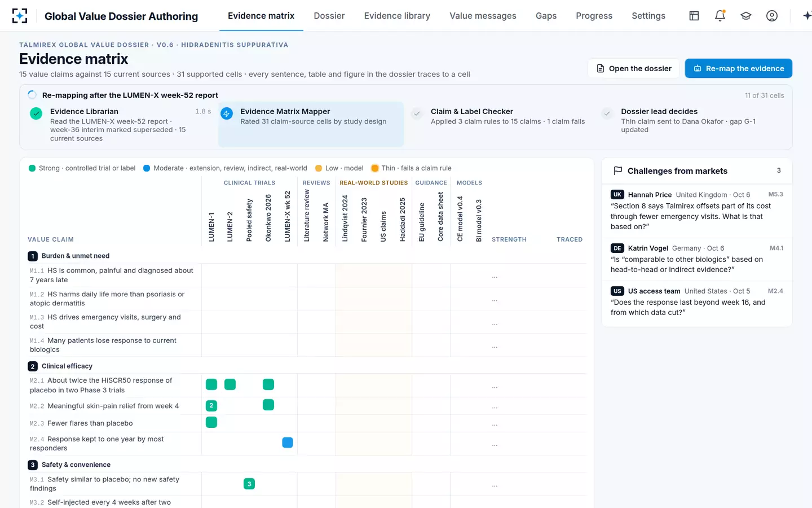Click the DE badge on Katrin Vogel card
This screenshot has height=508, width=812.
[617, 248]
